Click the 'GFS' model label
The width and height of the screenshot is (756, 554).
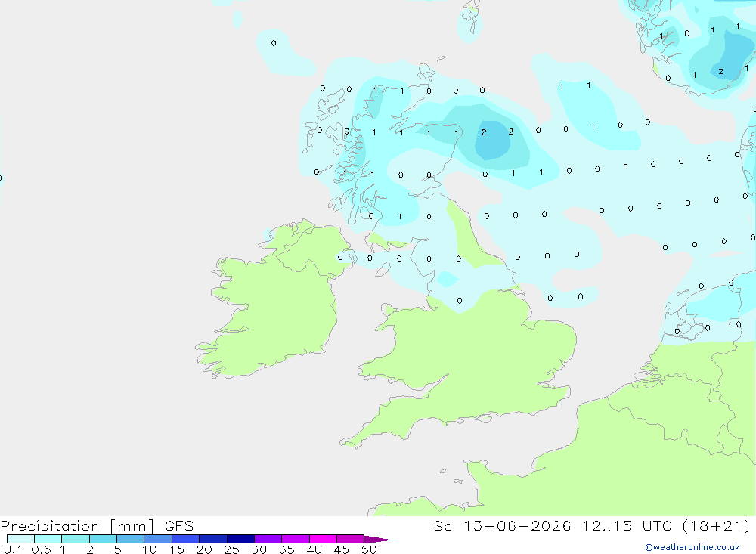coord(179,525)
